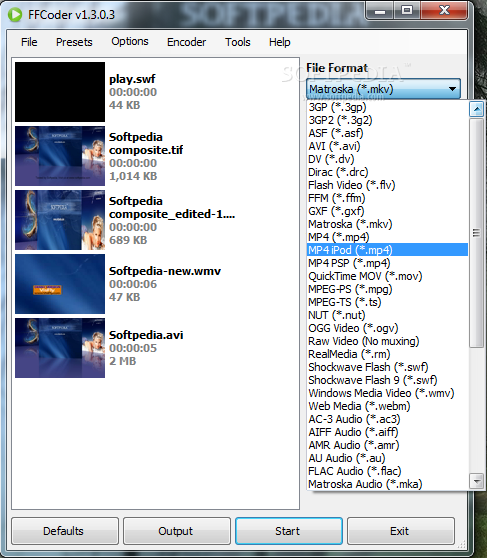Open the Help menu

point(279,42)
